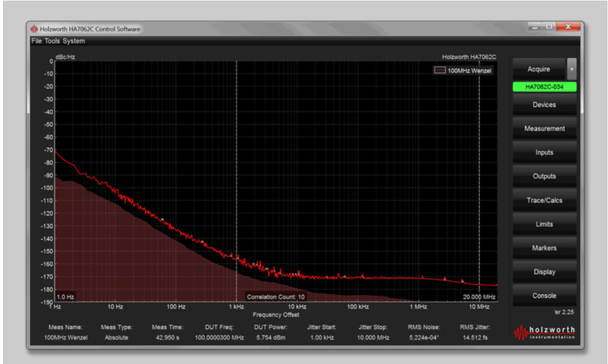Screen dimensions: 608x364
Task: Close the Holzworth control software window
Action: [x=568, y=26]
